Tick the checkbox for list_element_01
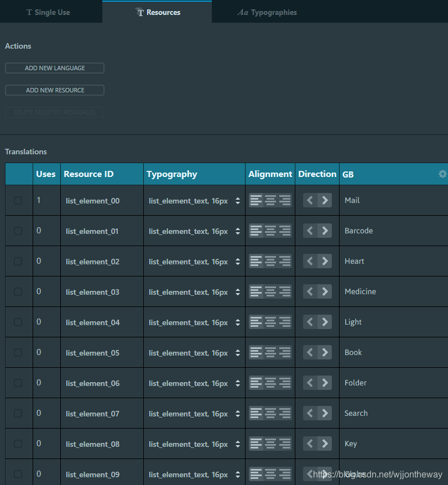448x485 pixels. (x=18, y=231)
